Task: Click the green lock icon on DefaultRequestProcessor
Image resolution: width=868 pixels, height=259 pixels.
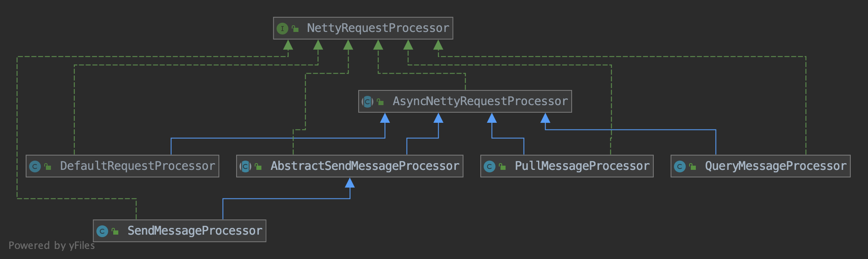Action: click(48, 166)
